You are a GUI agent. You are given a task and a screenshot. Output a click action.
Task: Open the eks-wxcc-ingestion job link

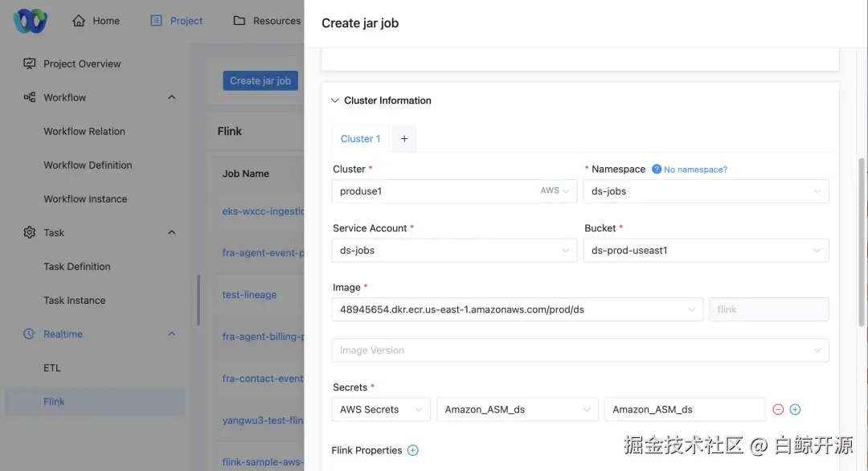(x=263, y=211)
